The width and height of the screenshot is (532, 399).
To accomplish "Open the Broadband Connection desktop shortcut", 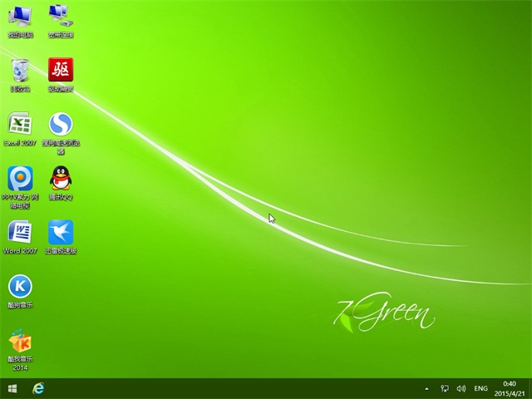I will coord(61,17).
